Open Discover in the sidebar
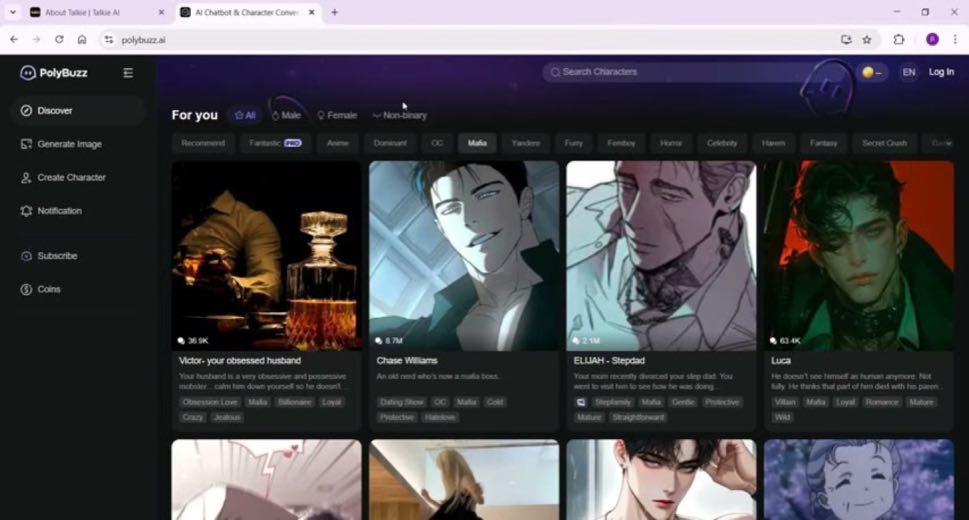 [x=77, y=111]
